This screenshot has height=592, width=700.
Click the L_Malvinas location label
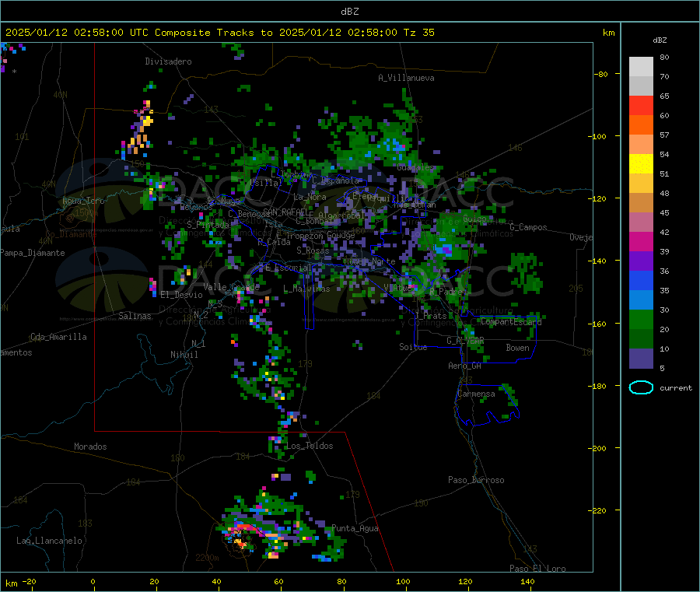(x=306, y=289)
